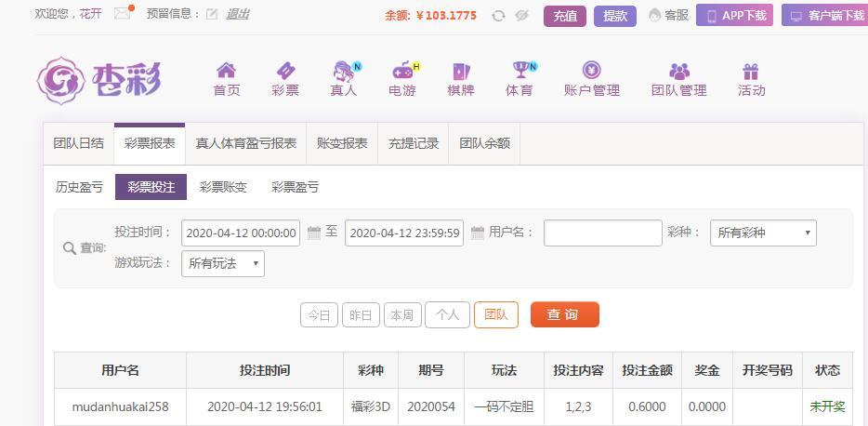The height and width of the screenshot is (426, 868).
Task: Click the 未开奖 status cell
Action: click(x=828, y=407)
